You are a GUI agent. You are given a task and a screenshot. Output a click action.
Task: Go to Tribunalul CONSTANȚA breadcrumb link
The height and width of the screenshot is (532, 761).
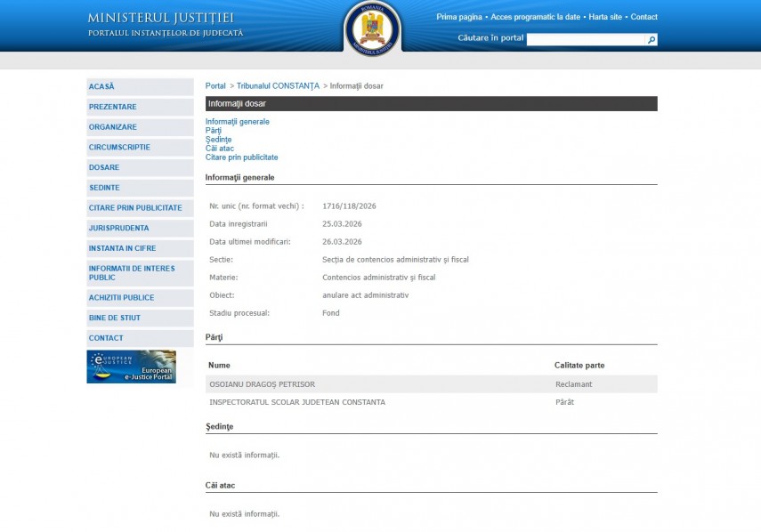click(x=278, y=85)
